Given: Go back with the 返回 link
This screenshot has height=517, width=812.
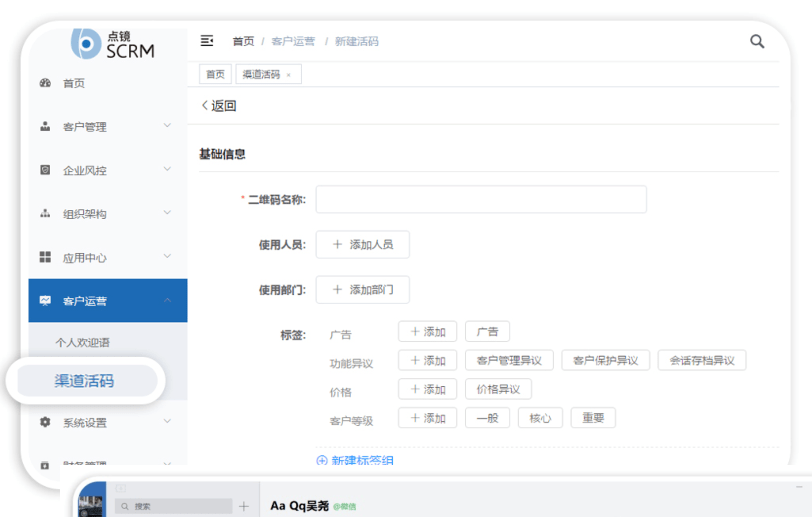Looking at the screenshot, I should 219,106.
